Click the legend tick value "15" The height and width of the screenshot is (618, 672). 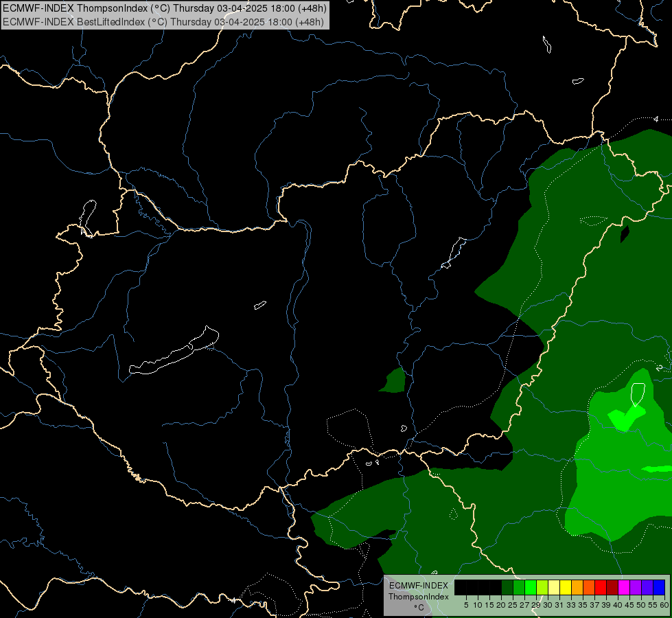pyautogui.click(x=489, y=605)
